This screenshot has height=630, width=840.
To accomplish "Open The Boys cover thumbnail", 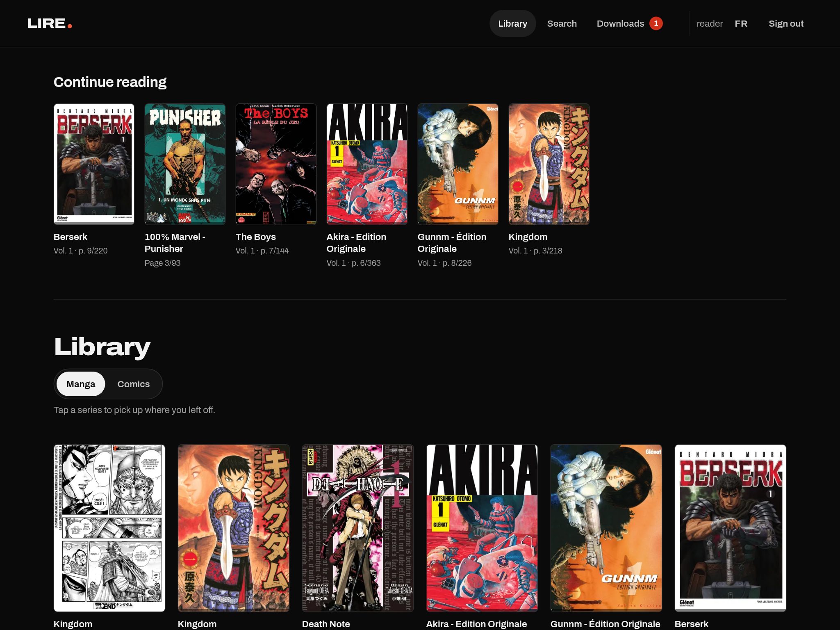I will coord(276,164).
